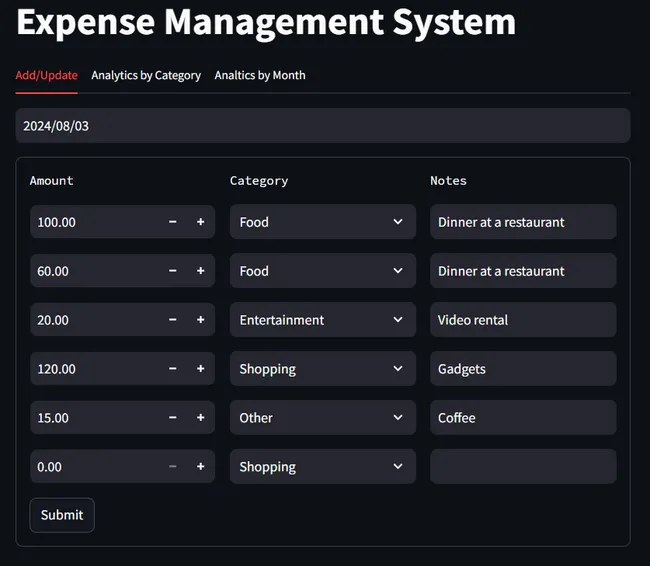Increment the 0.00 amount with plus
Screen dimensions: 650x566
[x=201, y=466]
